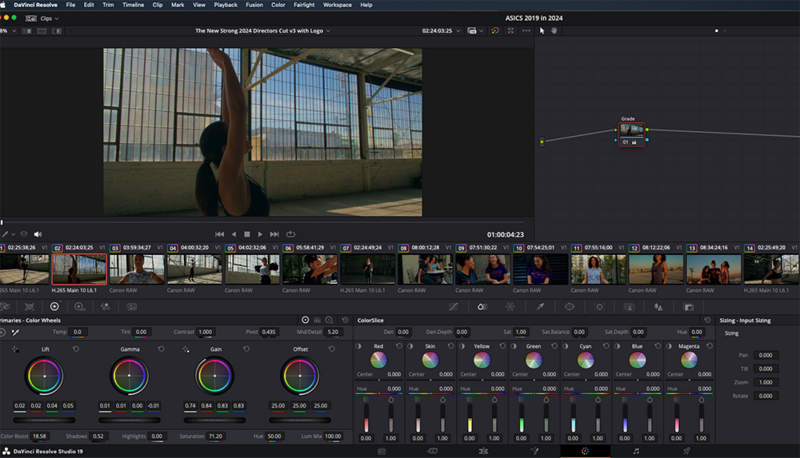The image size is (800, 458).
Task: Pick black point for Lift
Action: (15, 349)
